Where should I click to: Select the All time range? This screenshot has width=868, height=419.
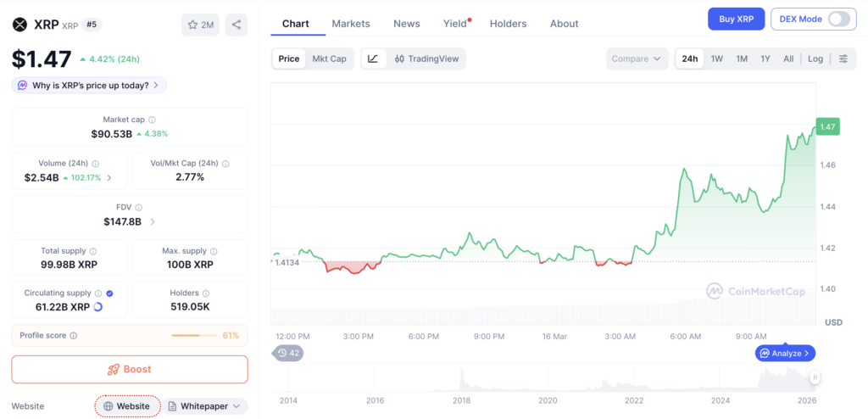788,59
